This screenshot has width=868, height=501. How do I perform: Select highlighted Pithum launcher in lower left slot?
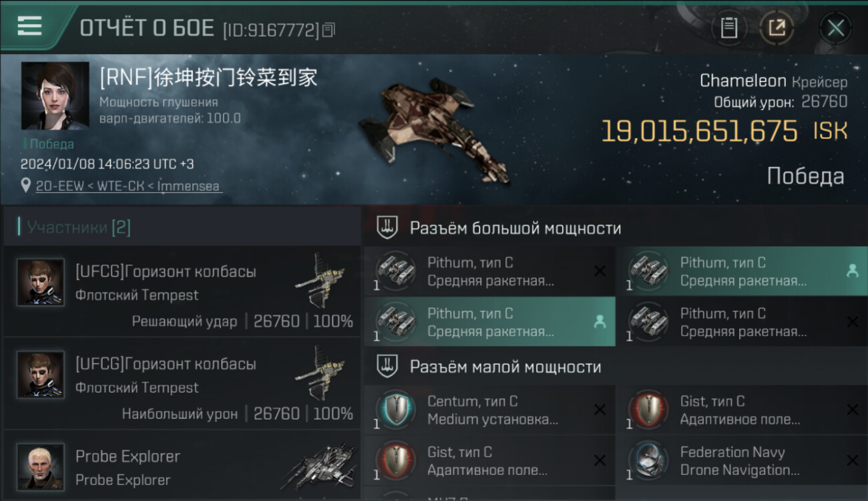coord(489,322)
